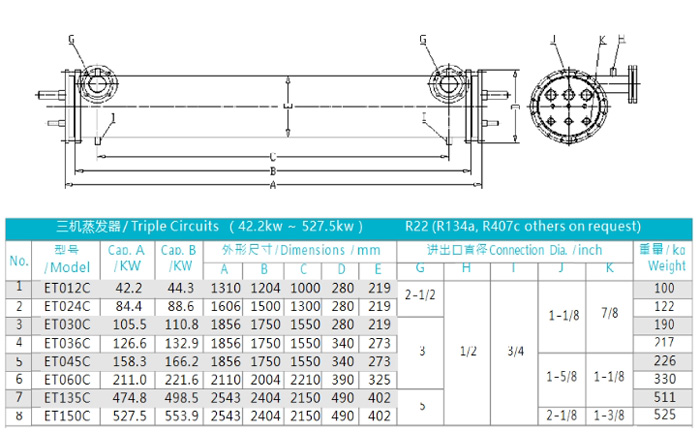
Task: Click the ET045C model cell
Action: (x=67, y=361)
